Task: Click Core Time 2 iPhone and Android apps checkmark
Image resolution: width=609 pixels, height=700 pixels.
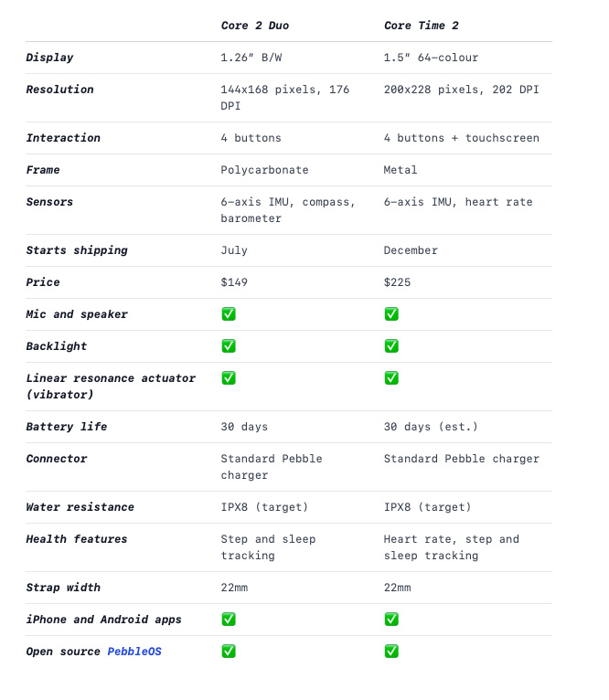Action: pyautogui.click(x=391, y=620)
